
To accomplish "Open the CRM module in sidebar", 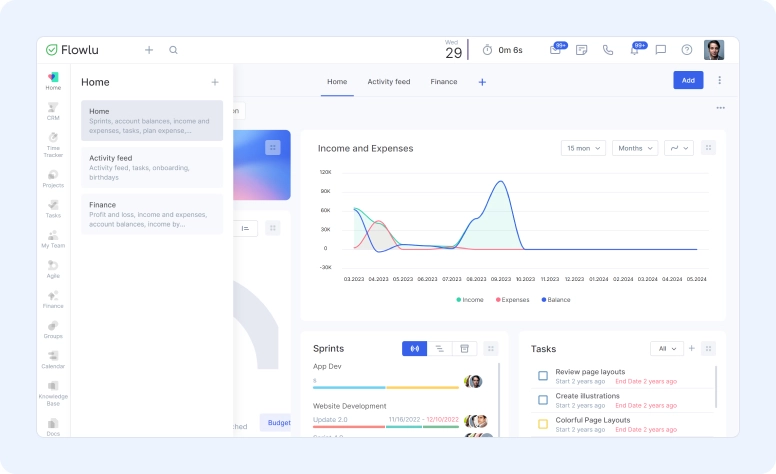I will coord(53,111).
